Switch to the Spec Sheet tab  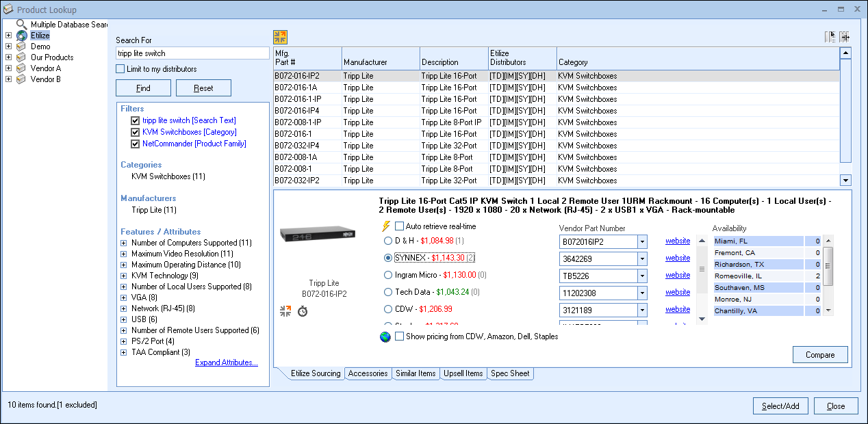510,373
